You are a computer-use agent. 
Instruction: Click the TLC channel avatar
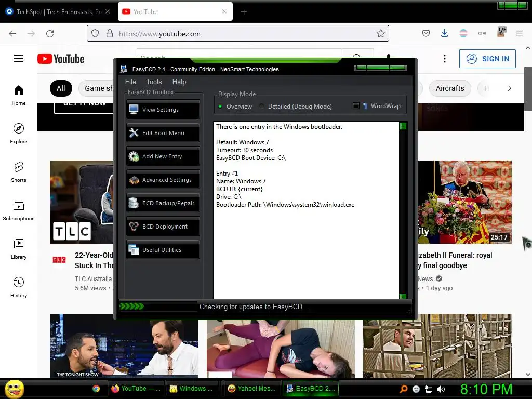(59, 260)
